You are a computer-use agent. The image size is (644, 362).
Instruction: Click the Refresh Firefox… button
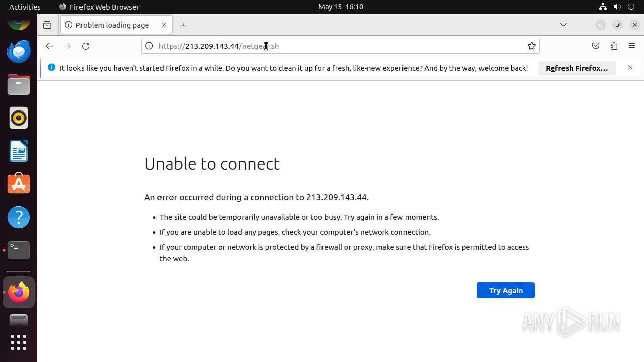click(x=577, y=68)
